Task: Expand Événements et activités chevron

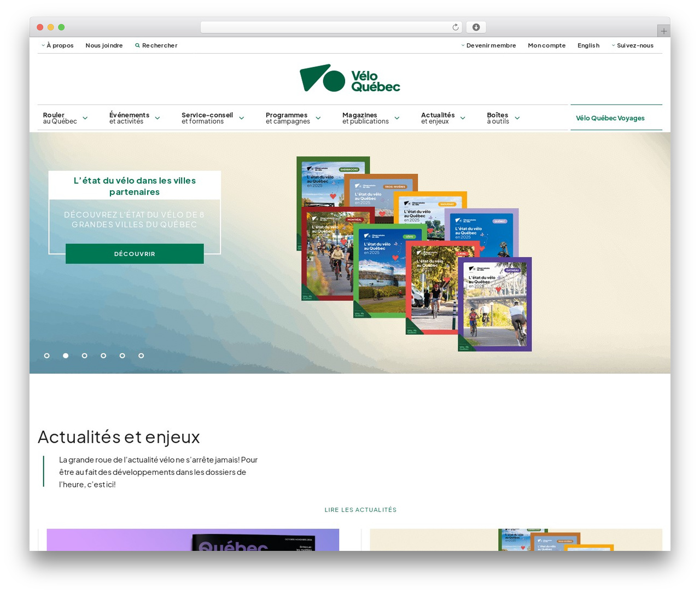Action: pos(157,118)
